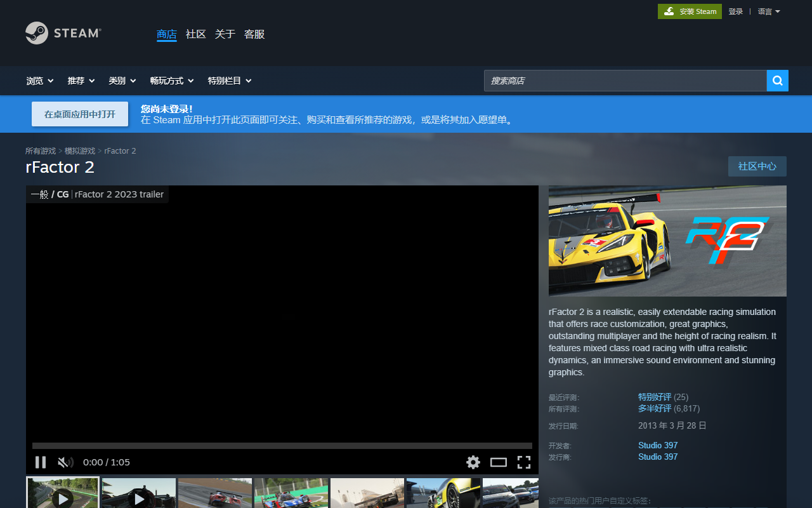The image size is (812, 508).
Task: Select the seventh thumbnail with white car
Action: pos(511,493)
